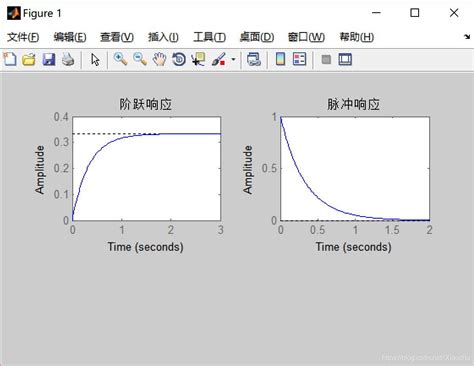Insert Legend via toolbar icon
Screen dimensions: 474x366
click(299, 60)
